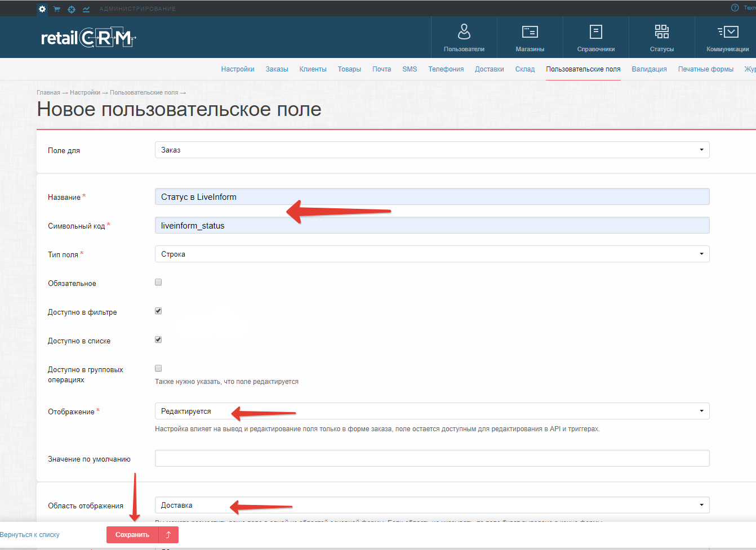This screenshot has width=756, height=550.
Task: Uncheck Доступно в списке checkbox
Action: click(158, 339)
